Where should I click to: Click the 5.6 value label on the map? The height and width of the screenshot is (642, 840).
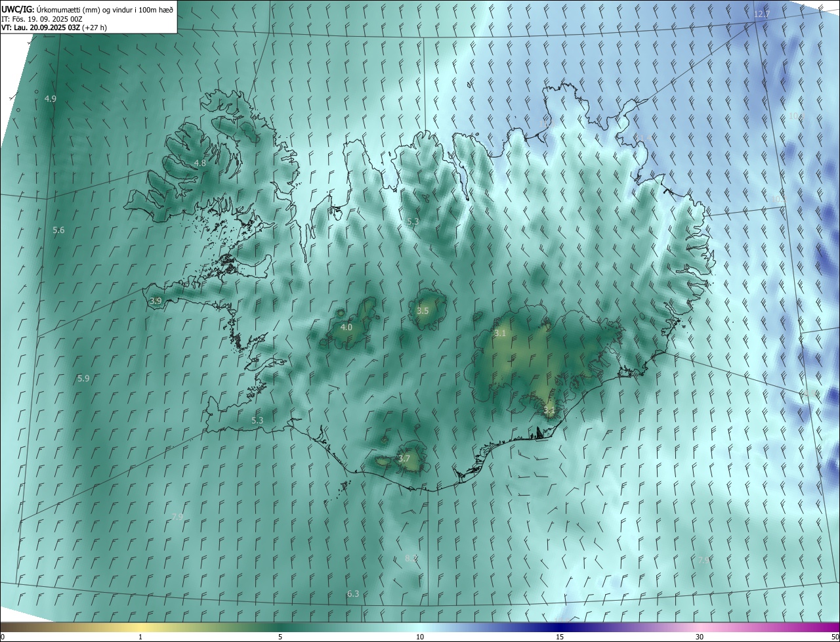pos(59,230)
